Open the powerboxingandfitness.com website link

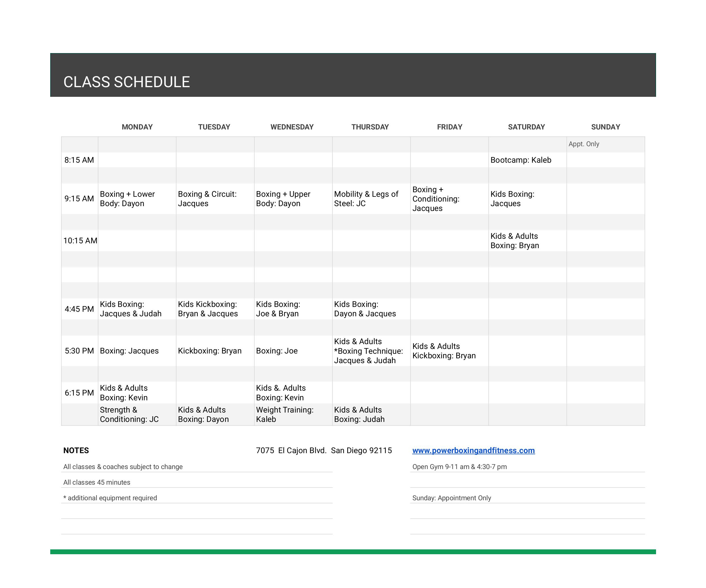coord(473,451)
